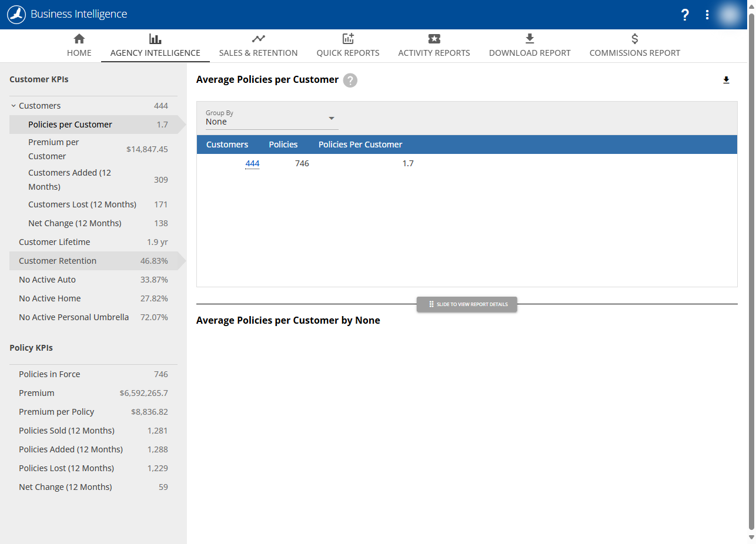Collapse the Customers tree chevron
The image size is (756, 544).
tap(13, 106)
